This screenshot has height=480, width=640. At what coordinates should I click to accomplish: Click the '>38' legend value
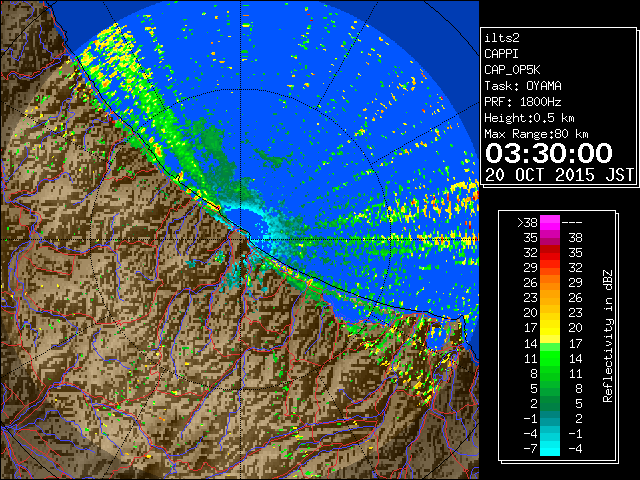tap(527, 222)
